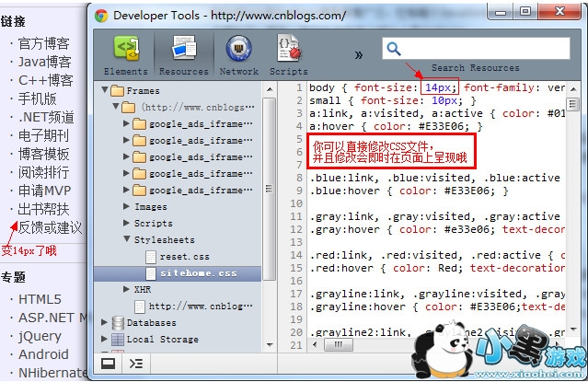Click the .red:hover rule on line 15
The image size is (588, 382).
tap(437, 268)
